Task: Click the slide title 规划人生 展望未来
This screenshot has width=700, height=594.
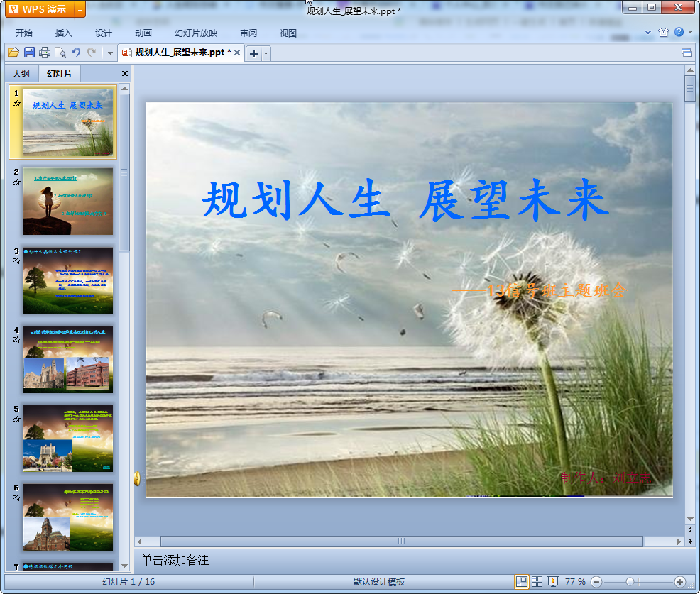Action: tap(405, 199)
